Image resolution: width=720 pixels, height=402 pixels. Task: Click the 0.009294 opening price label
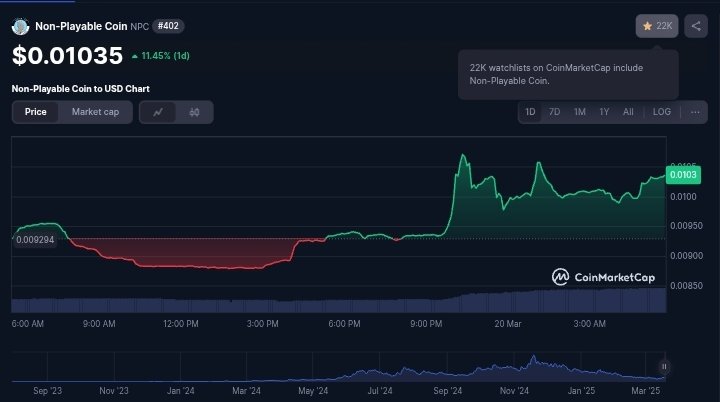pyautogui.click(x=35, y=240)
